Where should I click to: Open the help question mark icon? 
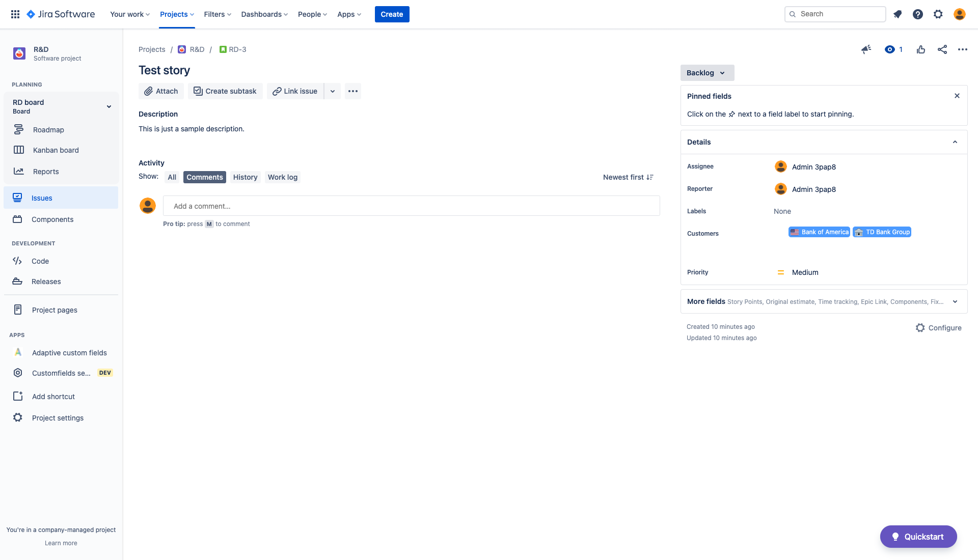918,14
